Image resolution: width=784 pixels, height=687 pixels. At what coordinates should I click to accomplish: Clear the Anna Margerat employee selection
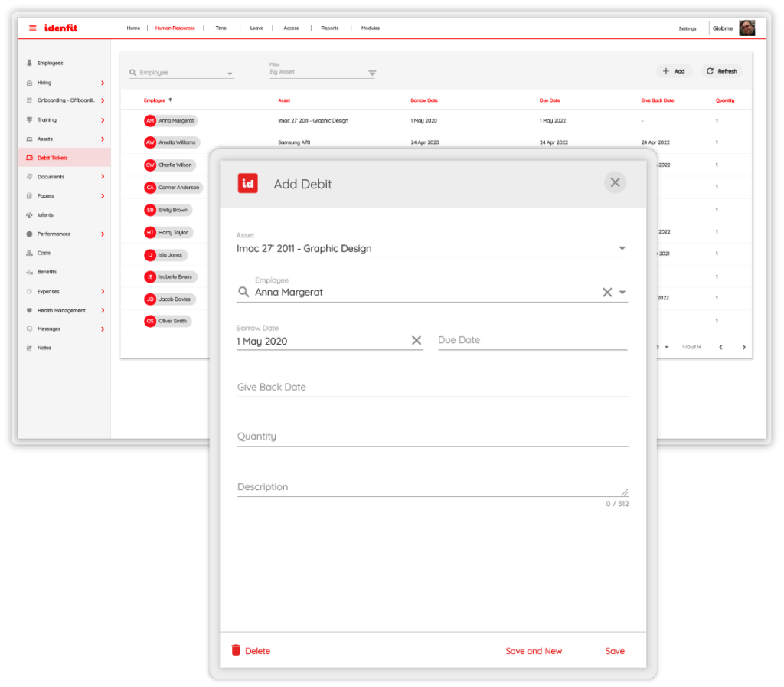click(x=606, y=293)
